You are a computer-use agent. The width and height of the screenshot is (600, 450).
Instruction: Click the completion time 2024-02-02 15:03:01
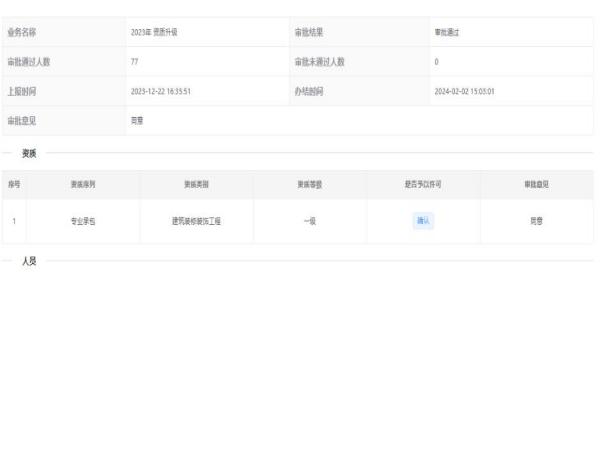click(465, 91)
